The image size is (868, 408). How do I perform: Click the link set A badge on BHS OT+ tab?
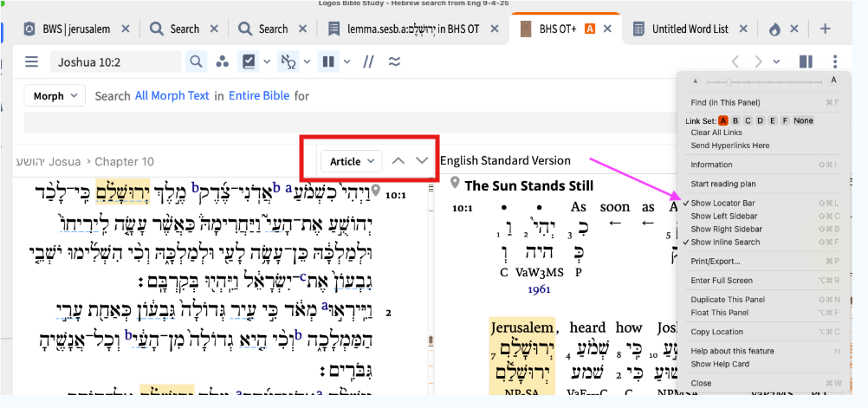tap(590, 29)
